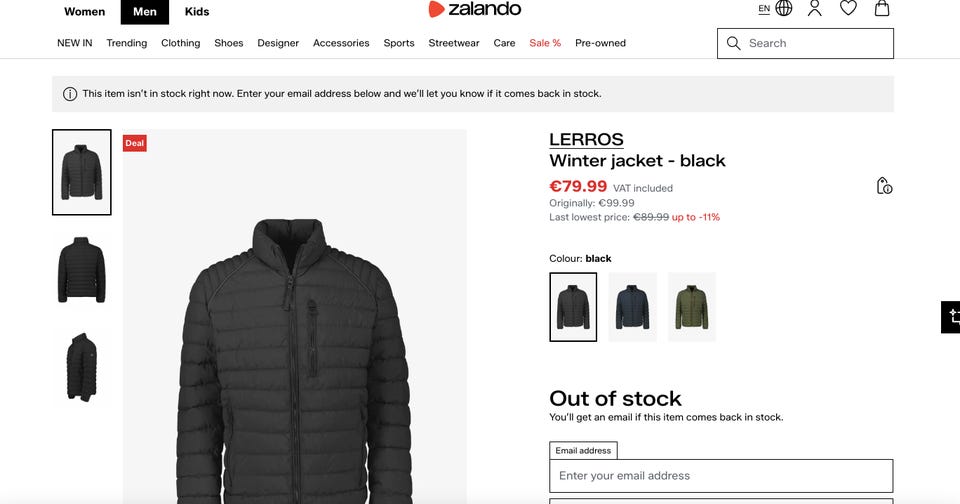This screenshot has width=960, height=504.
Task: Open the Pre-owned menu
Action: (600, 43)
